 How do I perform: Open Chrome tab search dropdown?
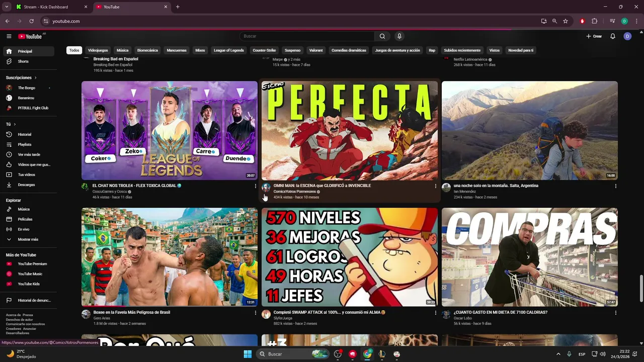[7, 7]
